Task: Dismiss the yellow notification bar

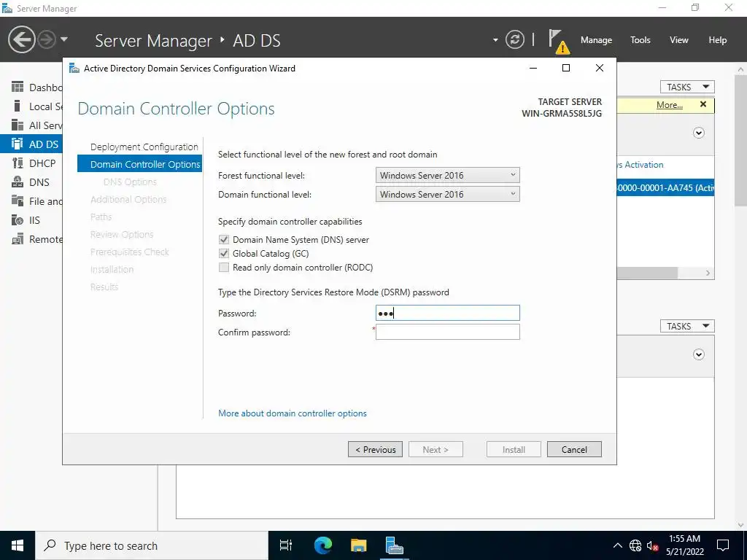Action: click(x=703, y=104)
